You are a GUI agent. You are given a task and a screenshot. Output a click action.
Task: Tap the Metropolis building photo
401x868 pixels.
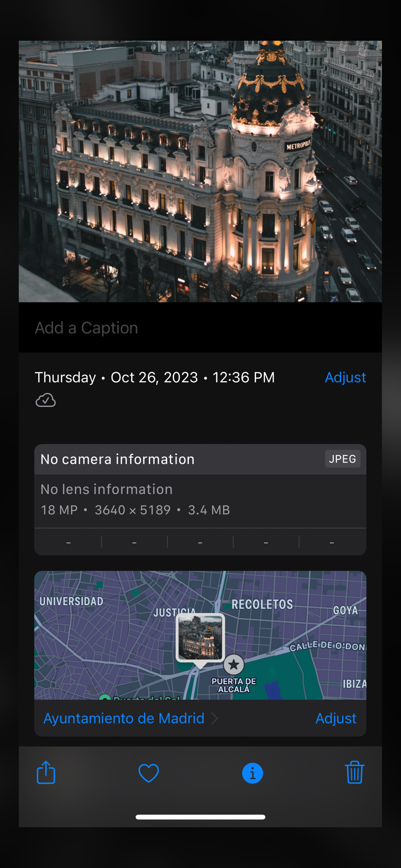[200, 171]
